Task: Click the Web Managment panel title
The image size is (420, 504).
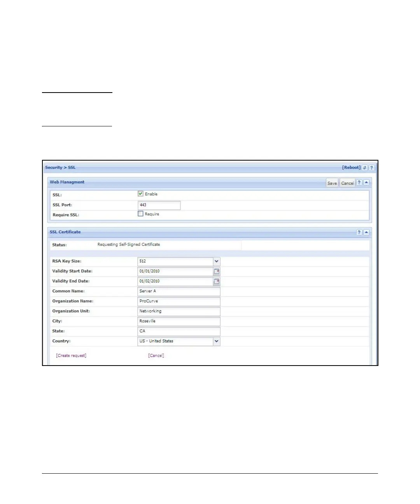Action: tap(67, 182)
